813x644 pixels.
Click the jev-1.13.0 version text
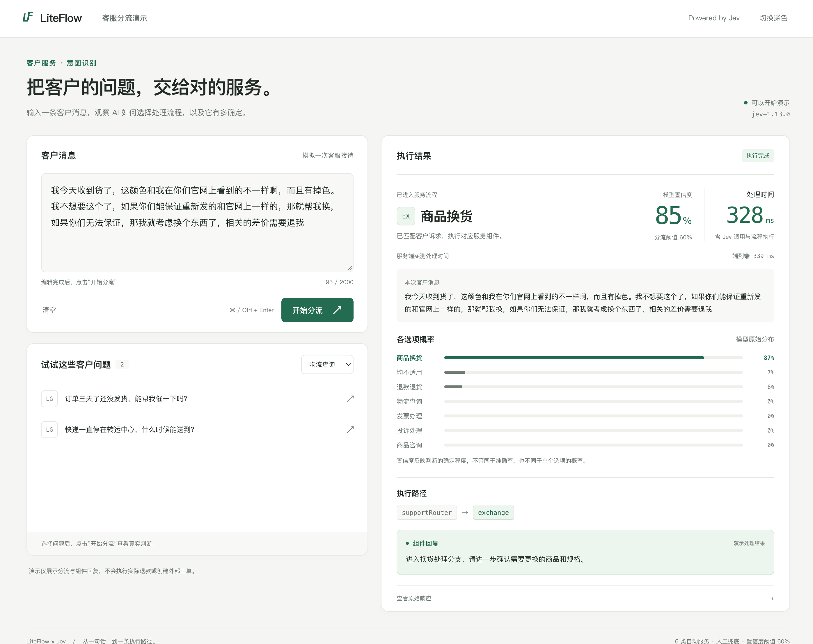[771, 114]
